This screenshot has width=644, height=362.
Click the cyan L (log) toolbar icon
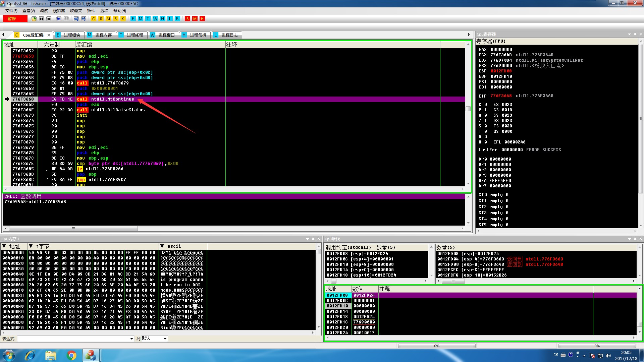170,19
